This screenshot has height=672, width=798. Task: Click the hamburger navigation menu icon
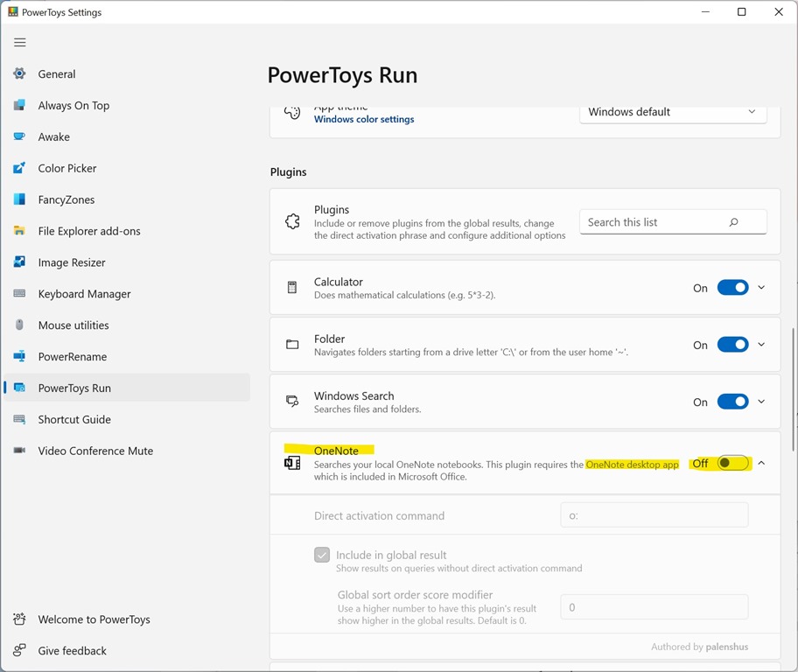pyautogui.click(x=20, y=42)
